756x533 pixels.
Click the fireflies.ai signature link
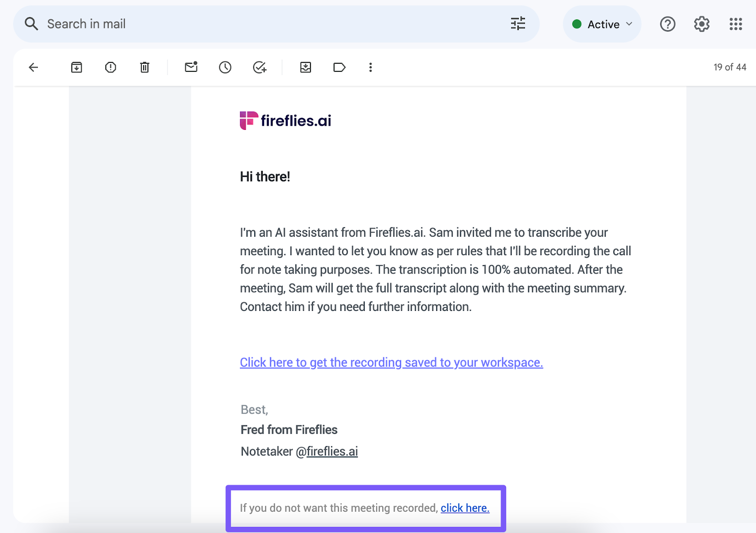332,451
